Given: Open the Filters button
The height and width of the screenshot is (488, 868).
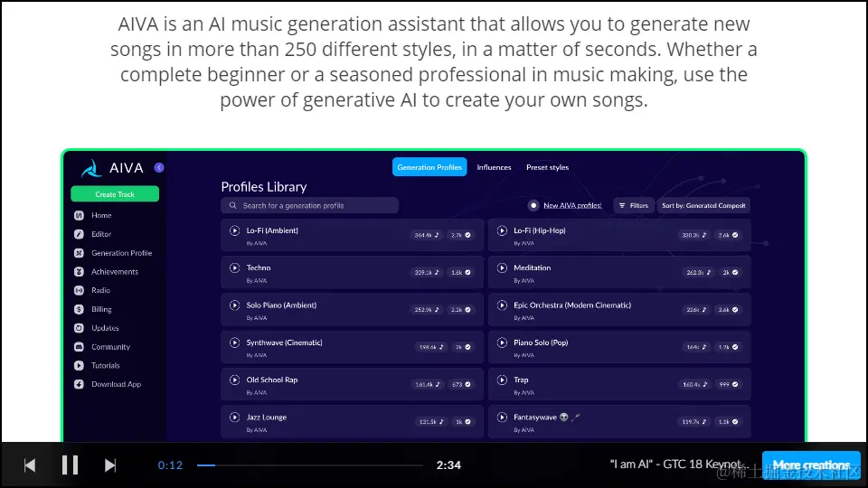Looking at the screenshot, I should tap(634, 205).
